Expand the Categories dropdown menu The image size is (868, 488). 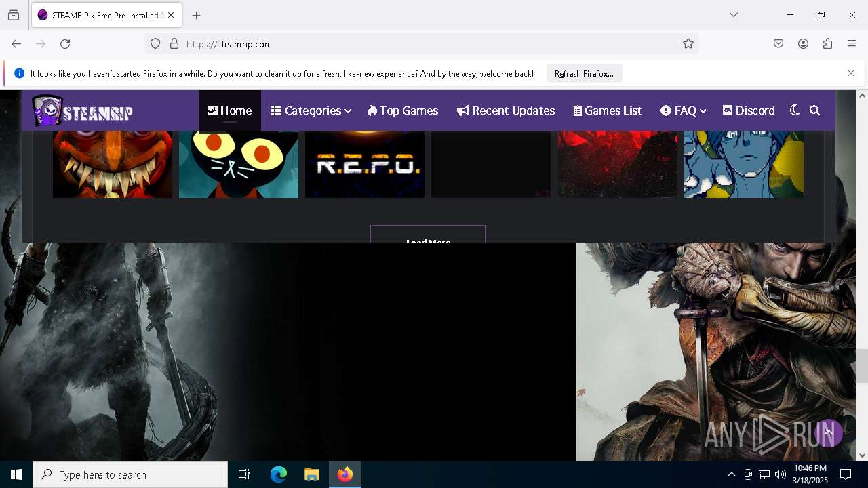[x=311, y=110]
